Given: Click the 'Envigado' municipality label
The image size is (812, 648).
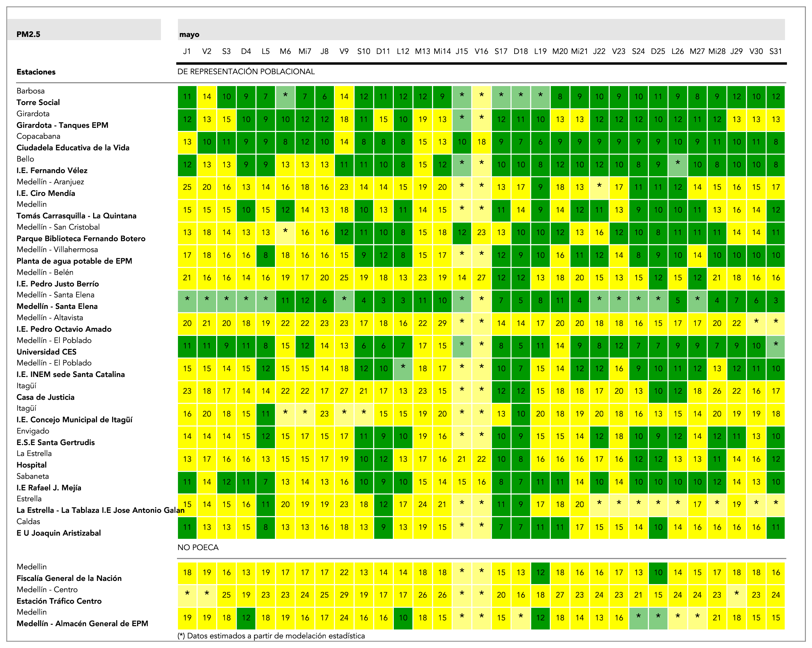Looking at the screenshot, I should [33, 431].
